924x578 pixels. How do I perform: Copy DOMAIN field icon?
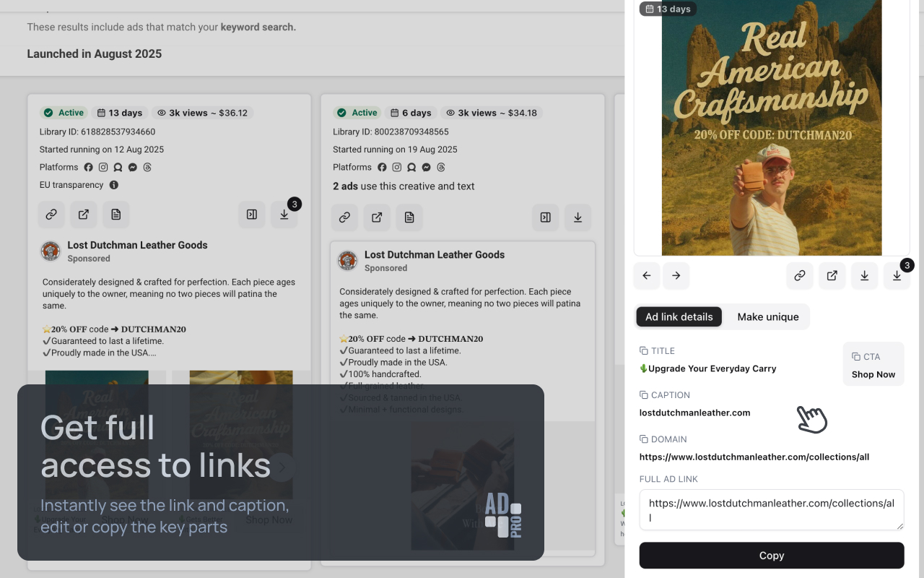coord(644,439)
